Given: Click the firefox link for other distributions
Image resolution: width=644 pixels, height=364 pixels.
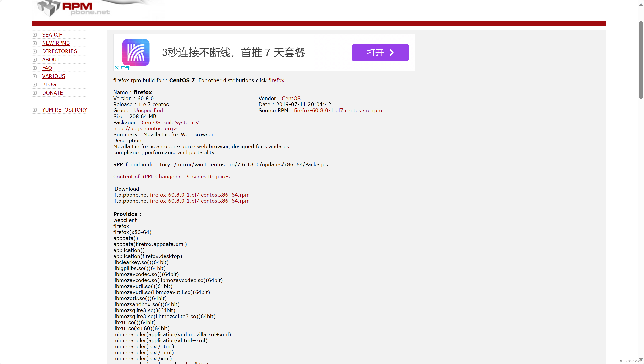Looking at the screenshot, I should click(276, 80).
